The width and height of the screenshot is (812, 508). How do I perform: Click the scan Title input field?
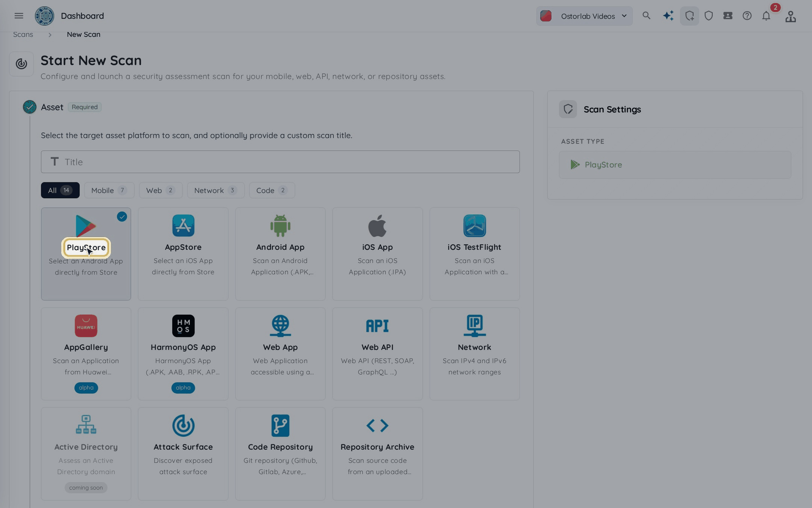point(280,162)
